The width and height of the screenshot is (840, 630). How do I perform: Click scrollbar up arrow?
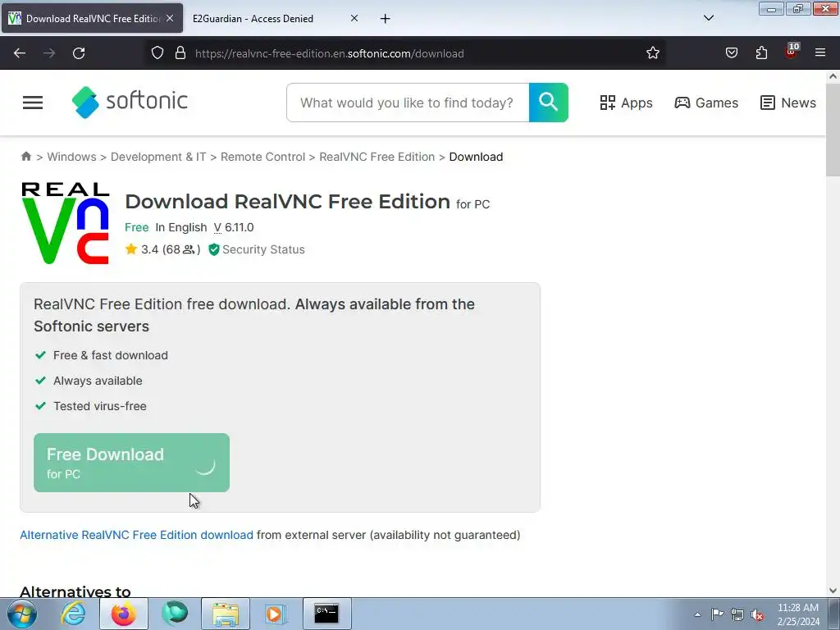coord(833,76)
